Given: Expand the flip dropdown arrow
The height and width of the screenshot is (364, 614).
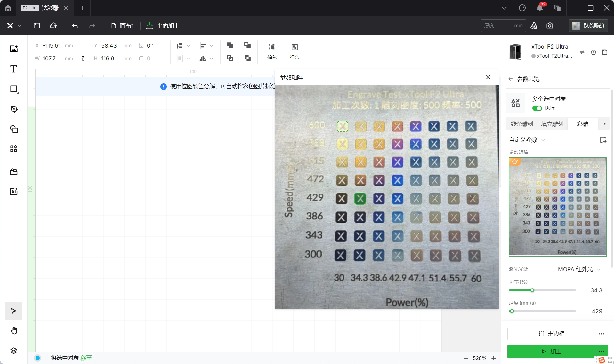Looking at the screenshot, I should pyautogui.click(x=212, y=59).
